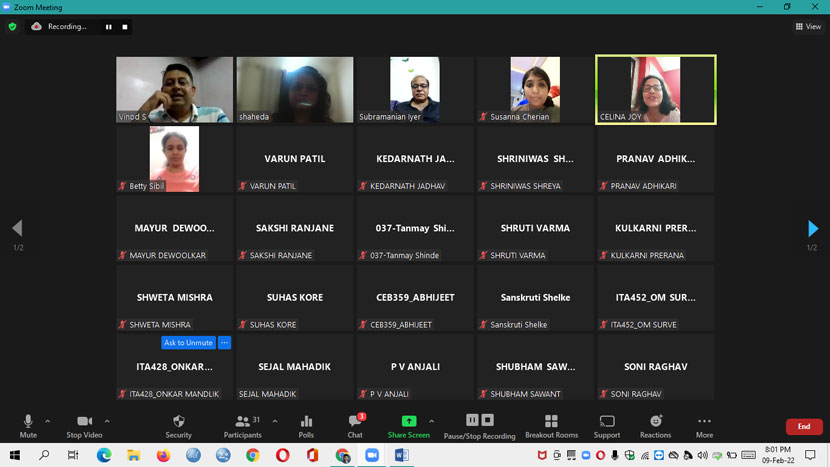
Task: Expand audio options arrow next to Mute
Action: coord(47,421)
